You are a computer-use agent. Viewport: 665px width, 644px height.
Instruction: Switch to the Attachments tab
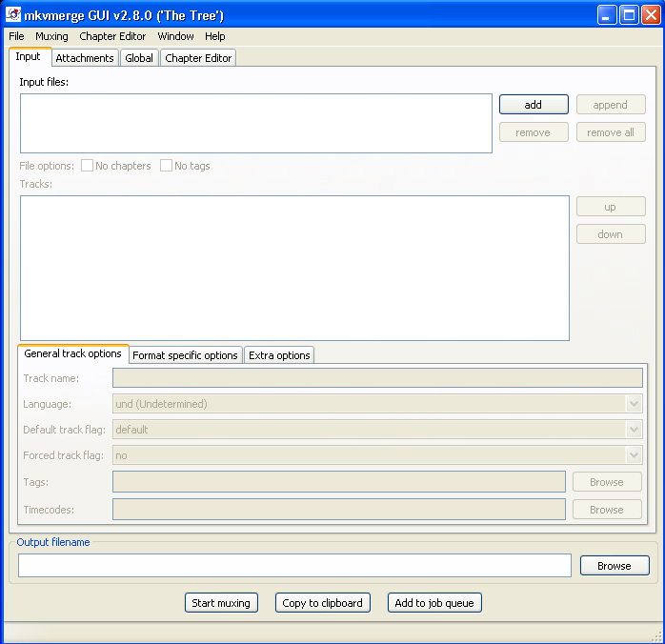[x=85, y=58]
